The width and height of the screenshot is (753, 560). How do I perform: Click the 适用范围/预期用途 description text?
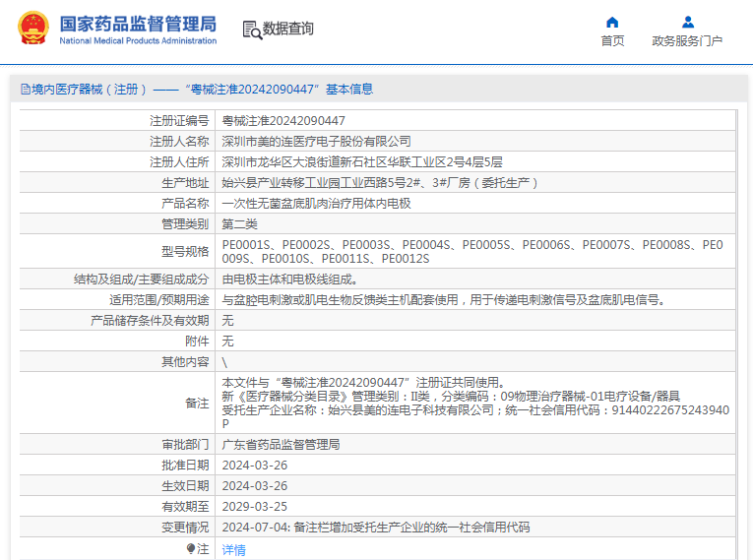(443, 300)
